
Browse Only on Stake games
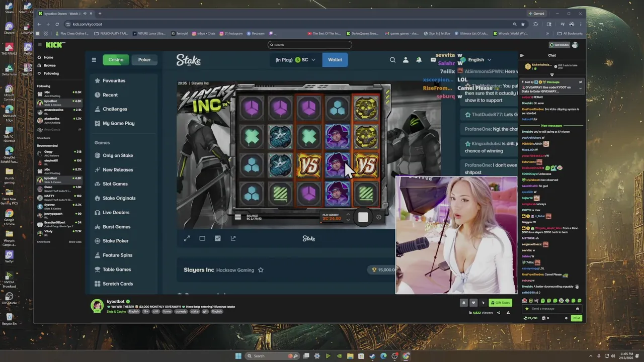pyautogui.click(x=114, y=155)
